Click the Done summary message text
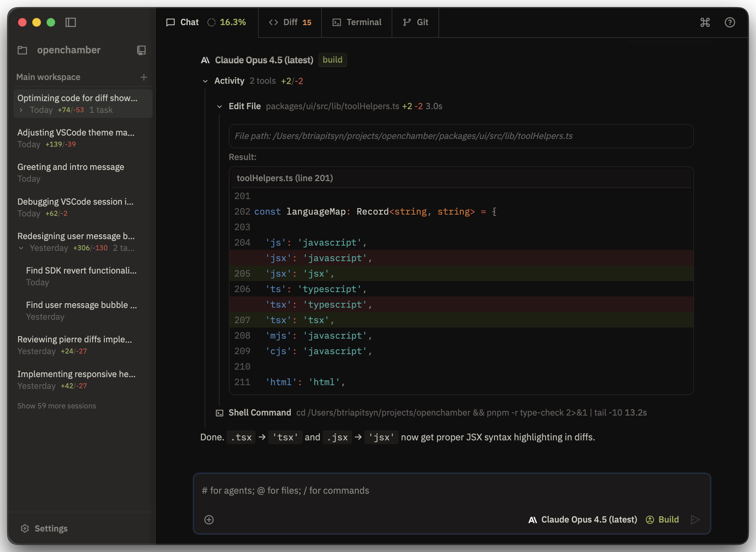The height and width of the screenshot is (552, 756). pos(398,437)
